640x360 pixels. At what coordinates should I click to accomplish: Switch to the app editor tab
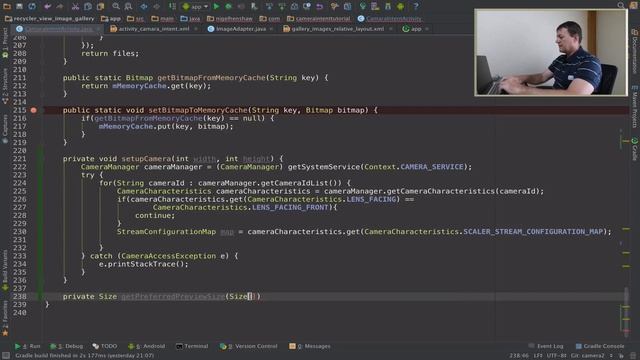pyautogui.click(x=415, y=29)
